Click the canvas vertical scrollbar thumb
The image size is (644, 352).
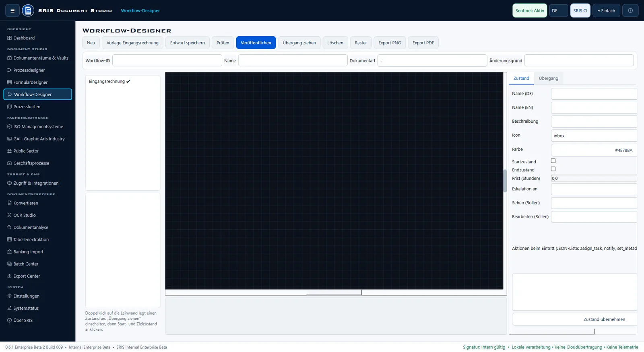[505, 181]
